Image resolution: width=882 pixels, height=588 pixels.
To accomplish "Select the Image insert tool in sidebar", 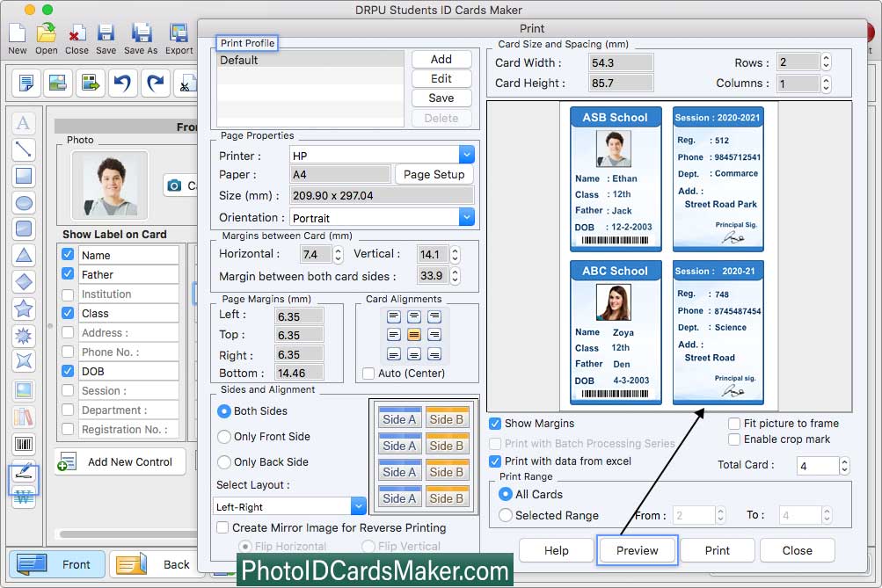I will (x=23, y=389).
